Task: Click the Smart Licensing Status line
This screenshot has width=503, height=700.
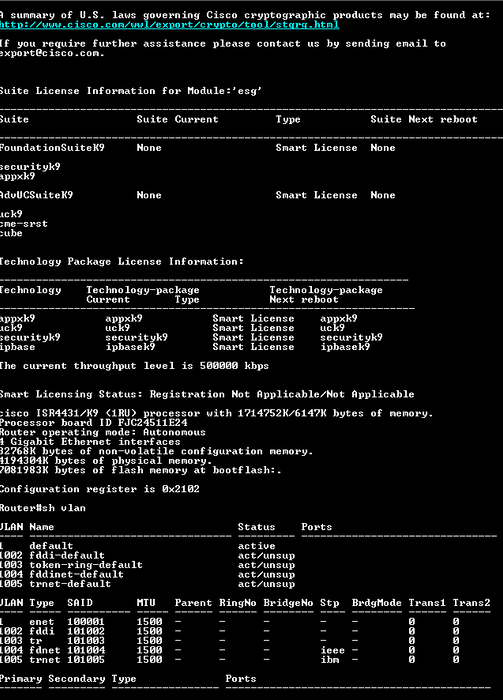Action: coord(207,394)
